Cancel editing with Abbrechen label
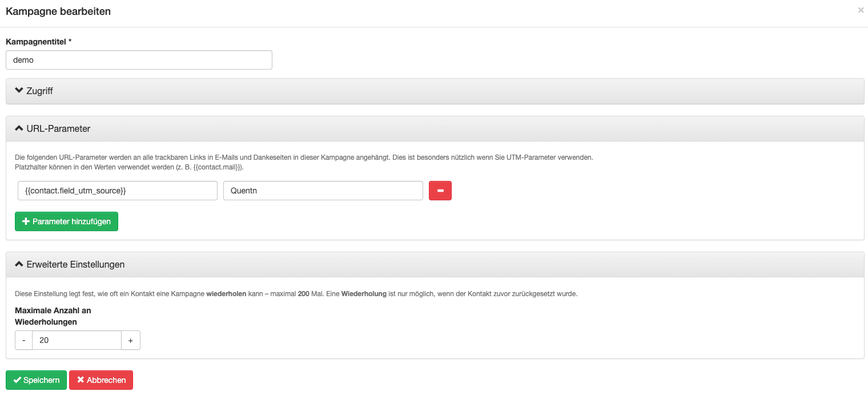 (106, 380)
